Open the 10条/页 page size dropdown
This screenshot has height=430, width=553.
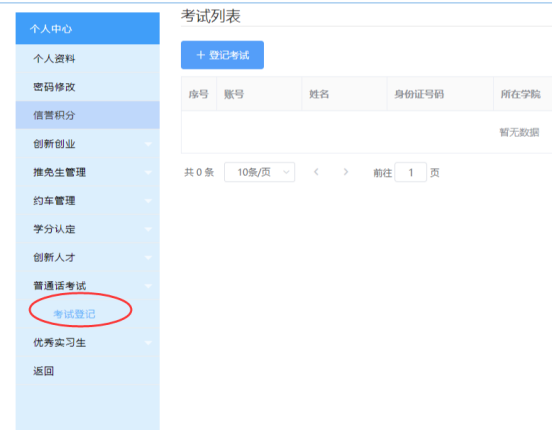(x=260, y=172)
